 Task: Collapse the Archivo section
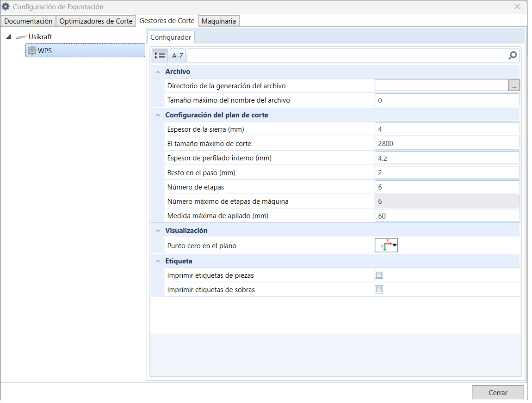click(x=159, y=72)
